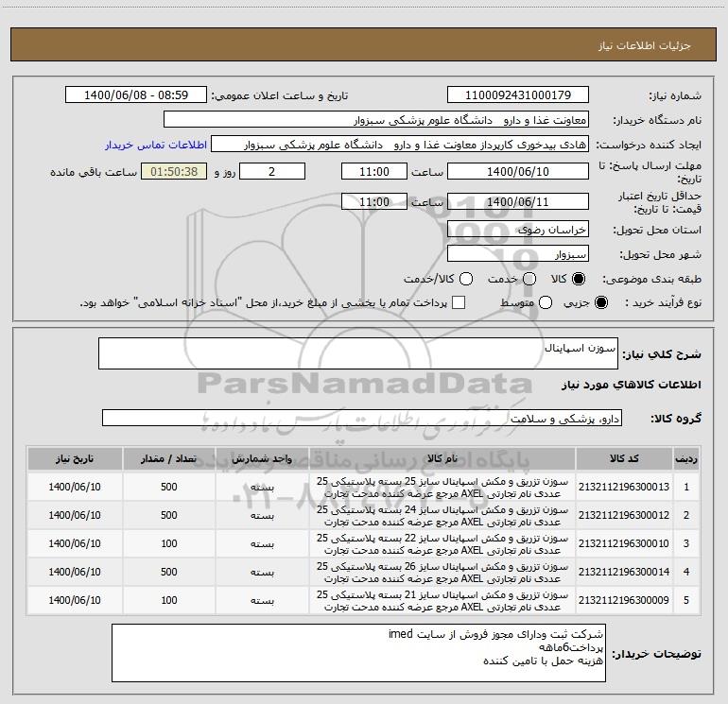Image resolution: width=728 pixels, height=704 pixels.
Task: Click the ردیف column header
Action: coord(686,458)
